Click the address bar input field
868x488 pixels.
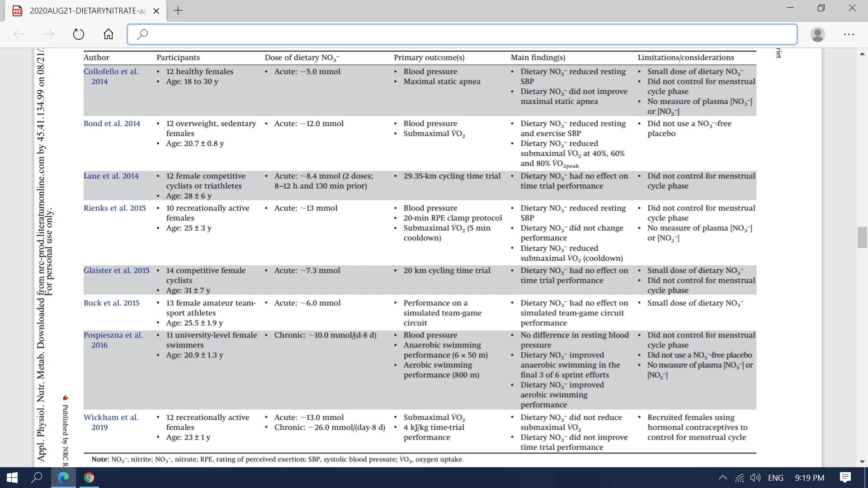(462, 34)
